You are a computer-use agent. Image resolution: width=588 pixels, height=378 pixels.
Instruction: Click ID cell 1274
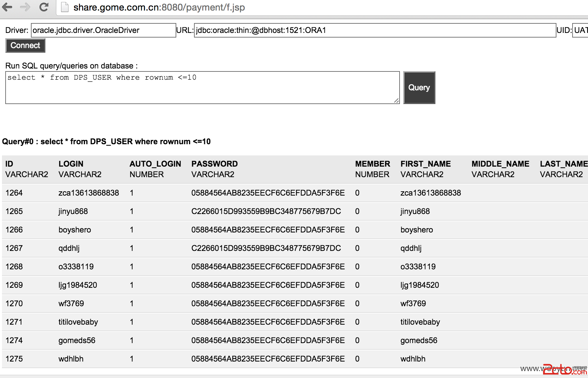click(x=14, y=340)
